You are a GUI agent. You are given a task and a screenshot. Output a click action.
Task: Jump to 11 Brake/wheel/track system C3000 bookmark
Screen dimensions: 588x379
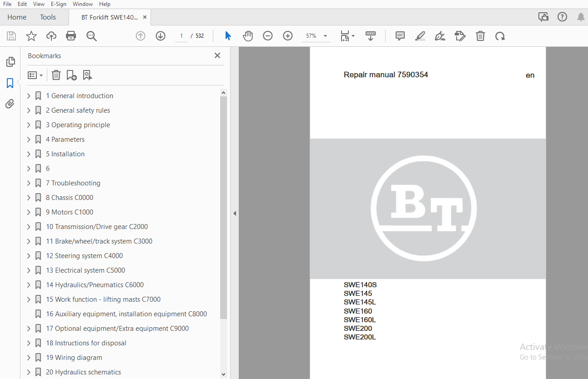click(x=99, y=241)
